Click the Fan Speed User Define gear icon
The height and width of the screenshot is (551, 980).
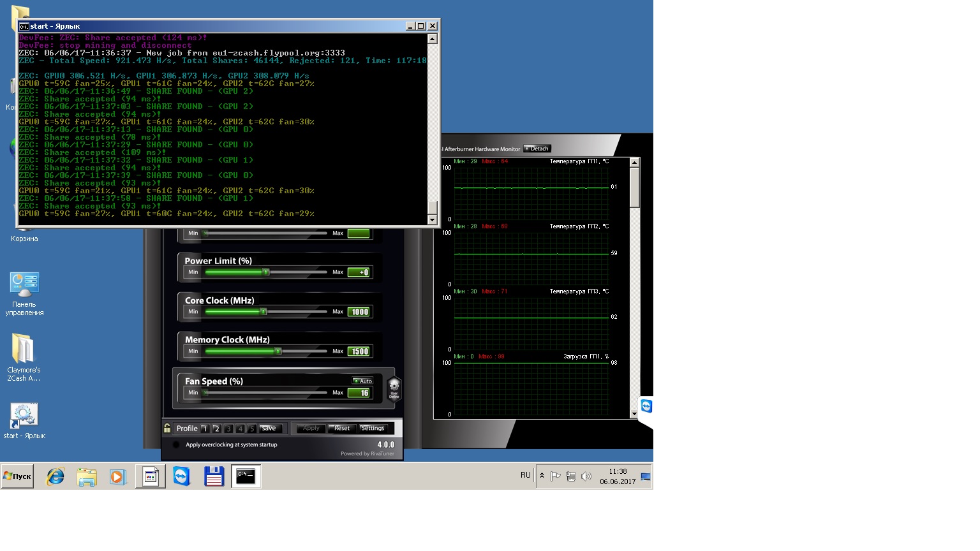(394, 386)
